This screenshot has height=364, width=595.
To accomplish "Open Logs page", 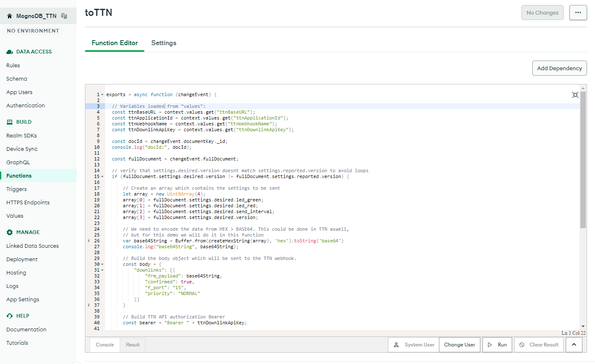I will point(12,286).
